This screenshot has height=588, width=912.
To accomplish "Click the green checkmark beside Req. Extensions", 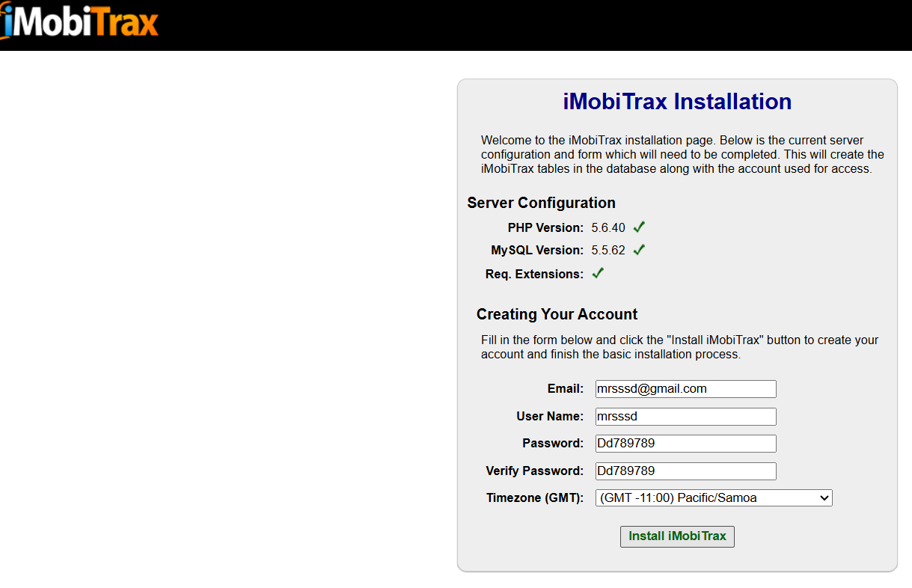I will pyautogui.click(x=598, y=273).
